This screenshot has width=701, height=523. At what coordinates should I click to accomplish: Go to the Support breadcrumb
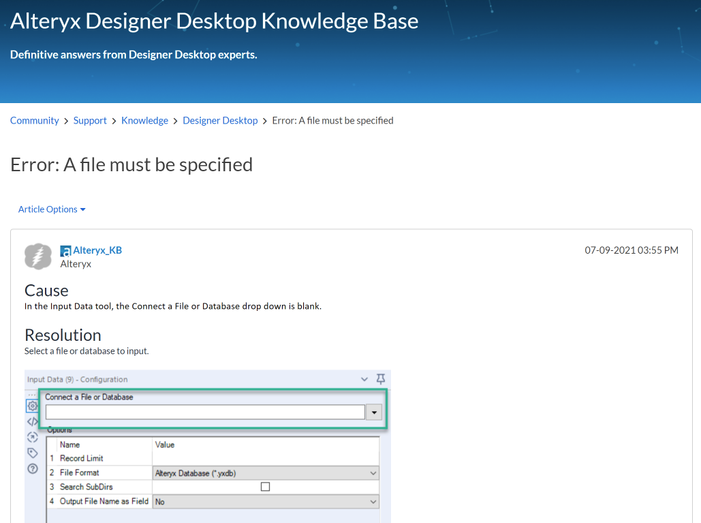click(x=90, y=121)
